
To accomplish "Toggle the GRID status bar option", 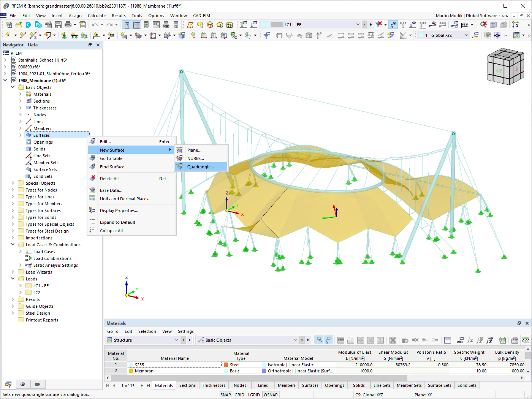I will tap(239, 395).
